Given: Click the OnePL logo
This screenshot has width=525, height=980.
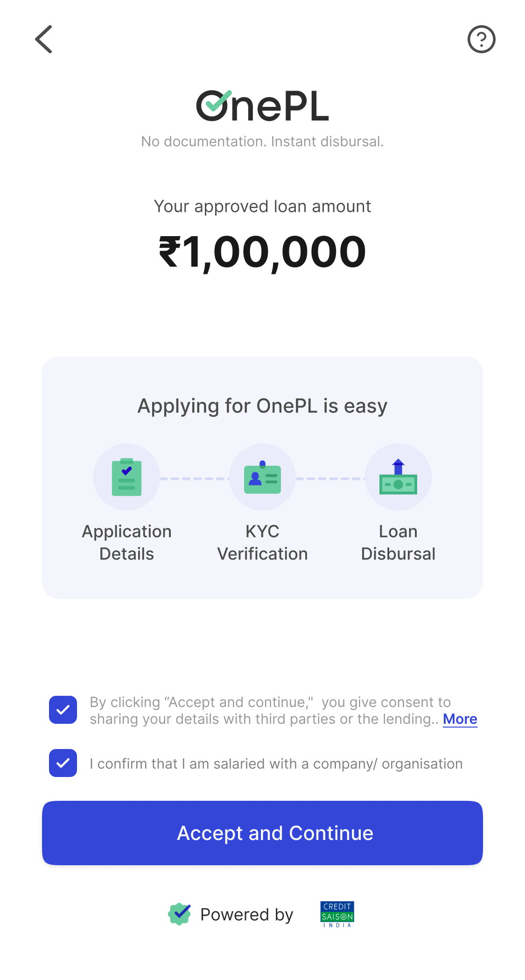Looking at the screenshot, I should [x=262, y=106].
